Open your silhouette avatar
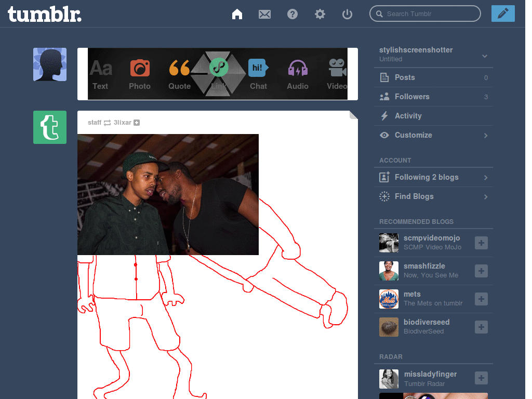Image resolution: width=532 pixels, height=399 pixels. point(50,64)
